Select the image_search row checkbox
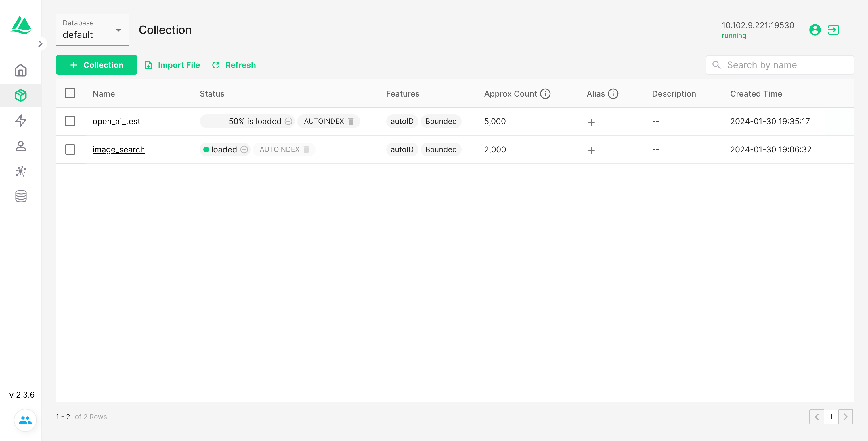 pyautogui.click(x=70, y=149)
